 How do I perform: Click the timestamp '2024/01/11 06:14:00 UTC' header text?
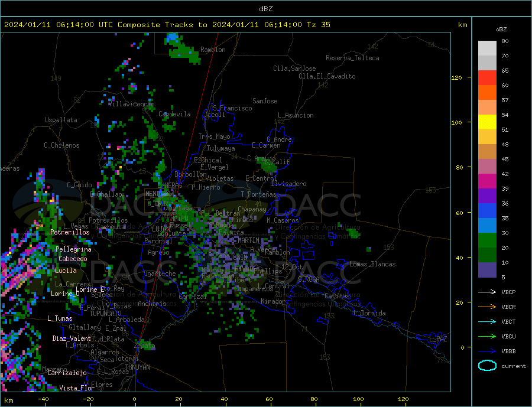pyautogui.click(x=59, y=25)
